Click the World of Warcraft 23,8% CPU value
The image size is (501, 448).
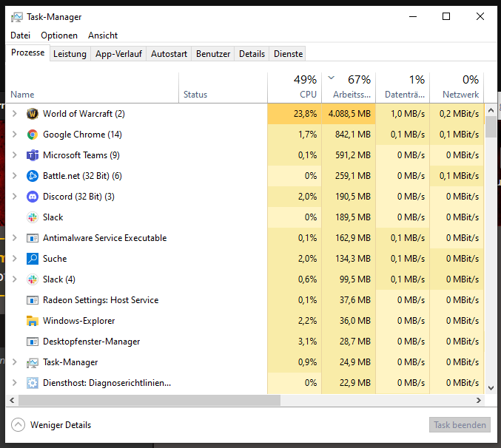coord(305,114)
